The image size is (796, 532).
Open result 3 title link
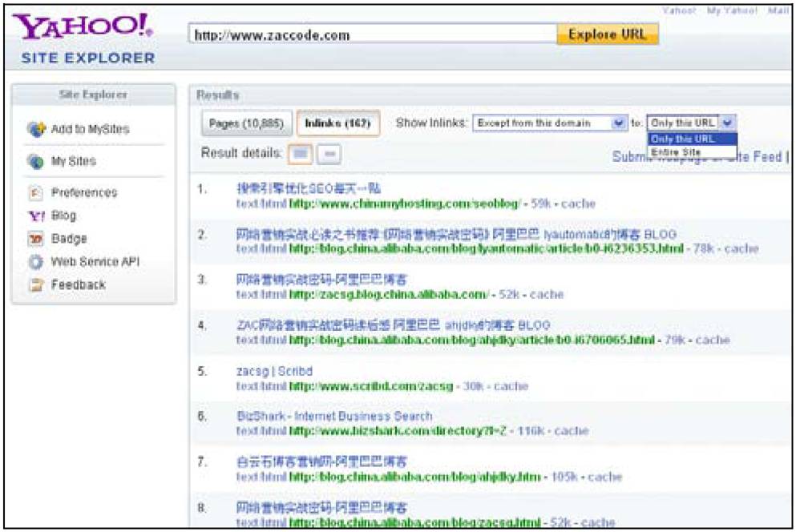point(321,280)
